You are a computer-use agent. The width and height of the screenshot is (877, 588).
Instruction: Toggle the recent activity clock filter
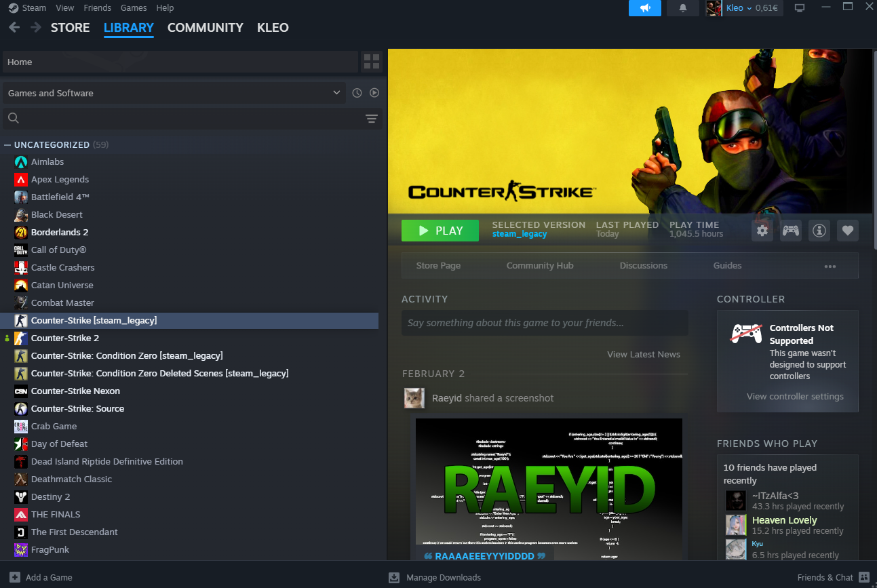(x=357, y=93)
